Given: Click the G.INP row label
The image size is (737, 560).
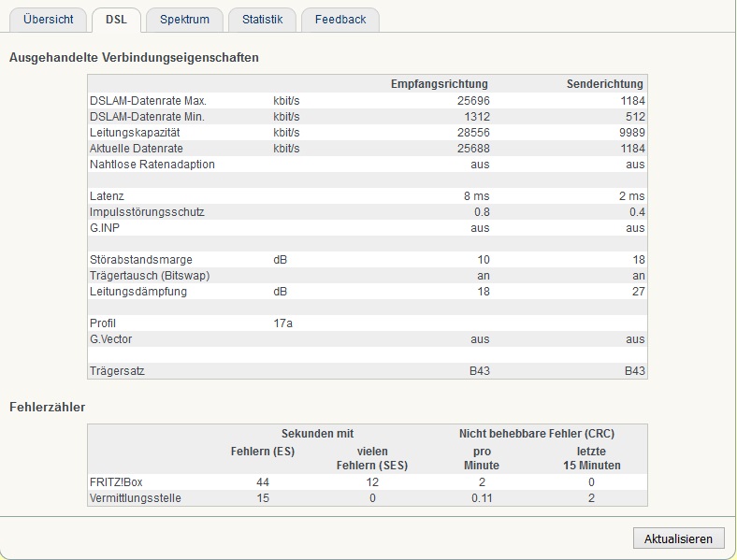Looking at the screenshot, I should 105,228.
